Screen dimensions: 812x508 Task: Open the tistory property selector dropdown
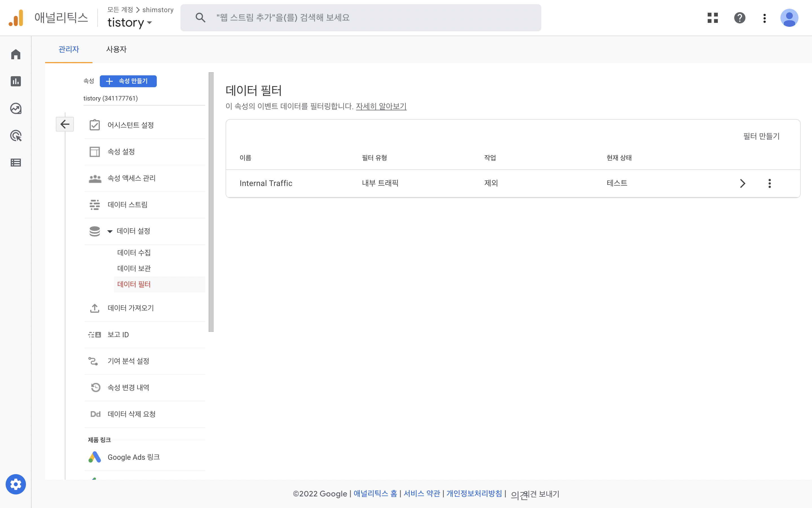tap(129, 23)
